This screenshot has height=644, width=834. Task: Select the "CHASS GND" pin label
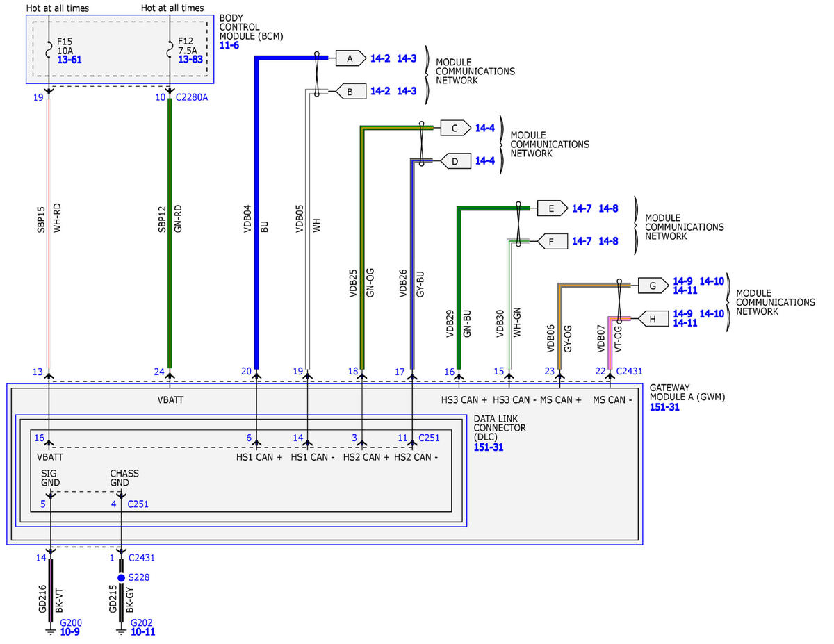pos(124,478)
